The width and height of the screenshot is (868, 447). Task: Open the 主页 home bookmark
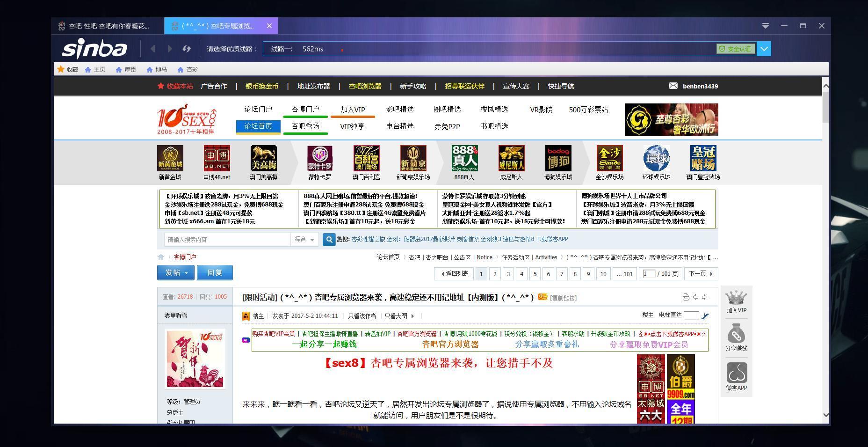[95, 69]
